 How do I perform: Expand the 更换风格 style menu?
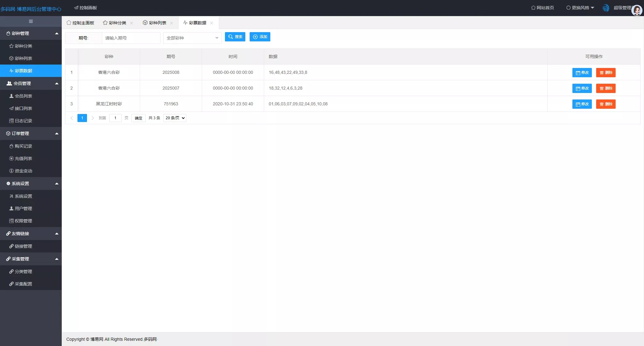click(580, 7)
